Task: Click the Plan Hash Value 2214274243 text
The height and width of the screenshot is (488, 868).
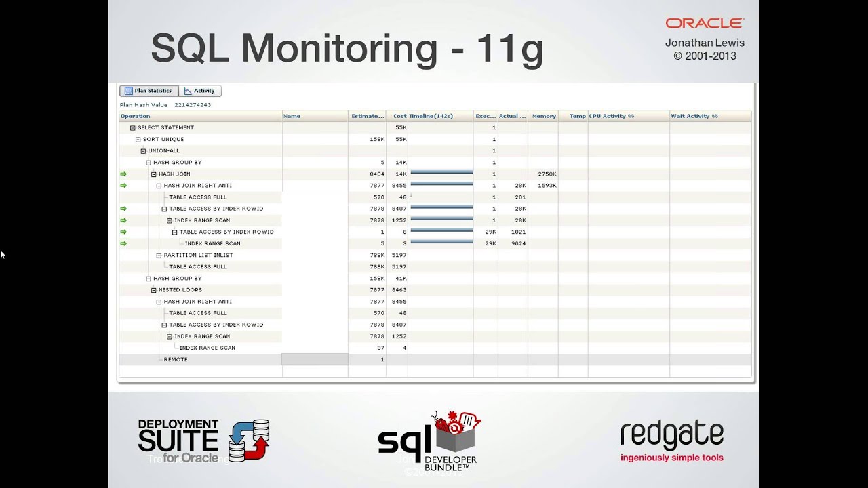Action: (x=165, y=105)
